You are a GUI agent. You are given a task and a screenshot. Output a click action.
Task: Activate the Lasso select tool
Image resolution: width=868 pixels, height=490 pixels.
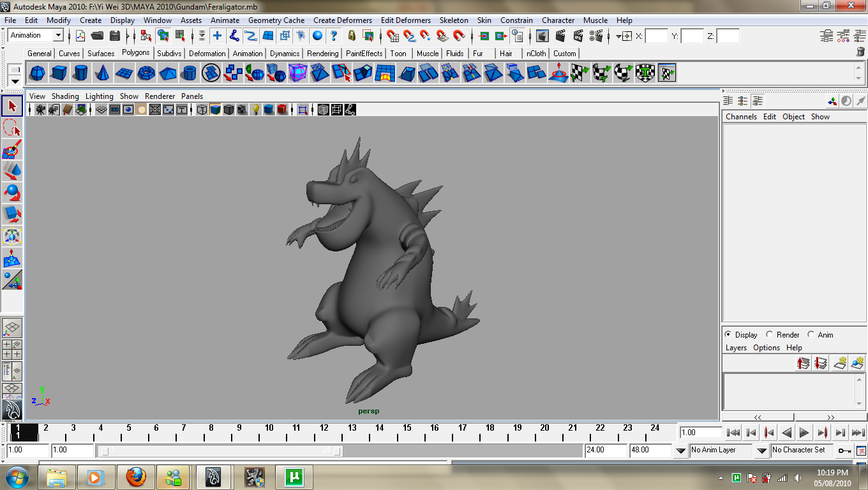[x=12, y=128]
